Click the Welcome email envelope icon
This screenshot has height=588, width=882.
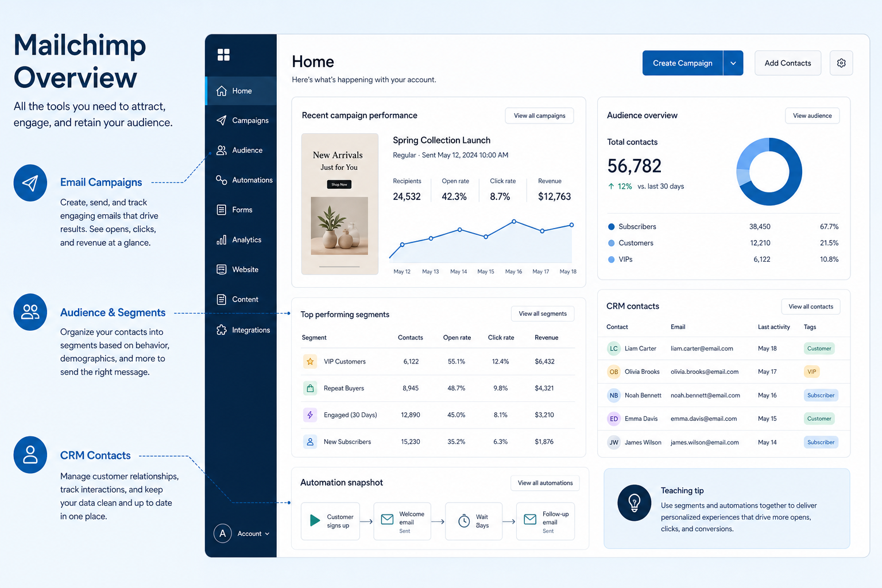pyautogui.click(x=388, y=520)
